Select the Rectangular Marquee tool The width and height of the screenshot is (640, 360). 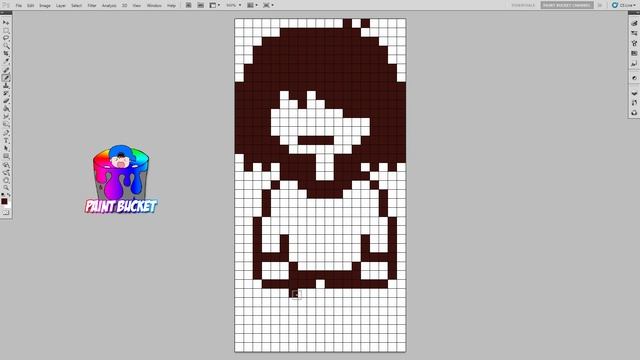pos(6,31)
